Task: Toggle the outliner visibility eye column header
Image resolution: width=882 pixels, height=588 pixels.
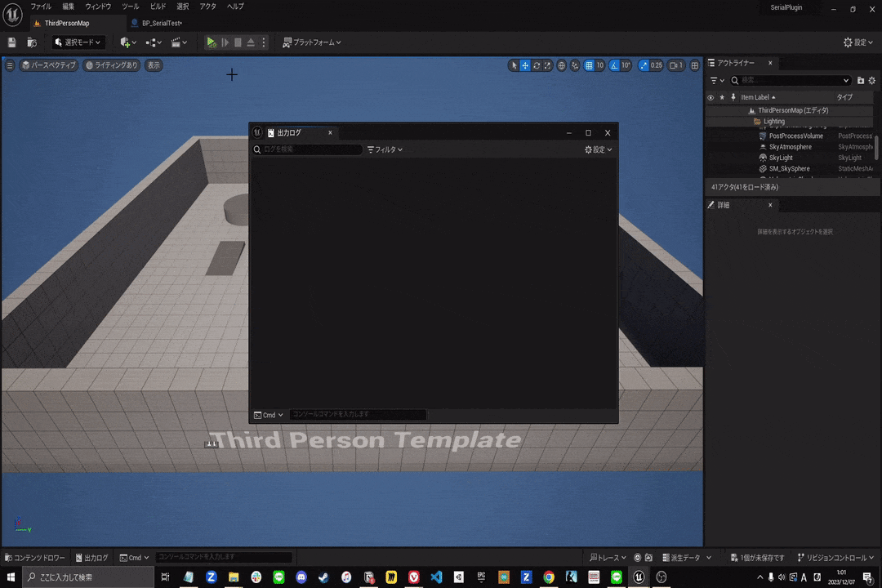Action: click(710, 97)
